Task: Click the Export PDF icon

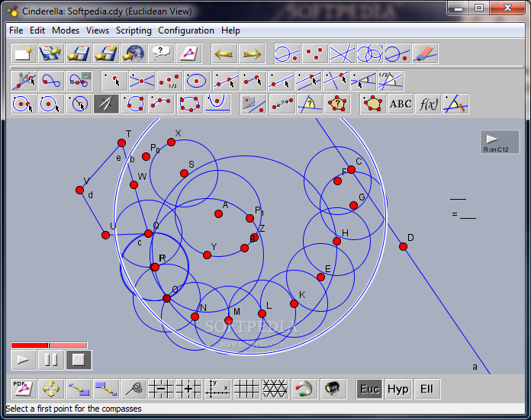Action: 22,389
